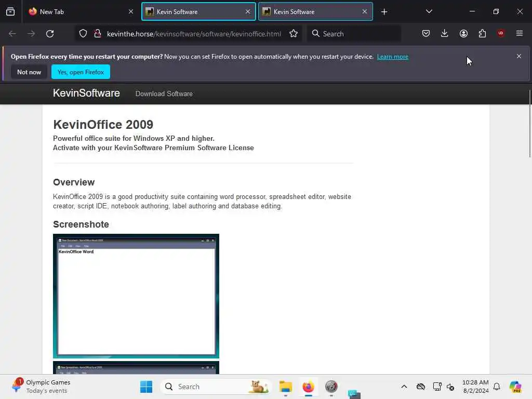Open a new tab with plus button
The image size is (532, 399).
click(384, 12)
